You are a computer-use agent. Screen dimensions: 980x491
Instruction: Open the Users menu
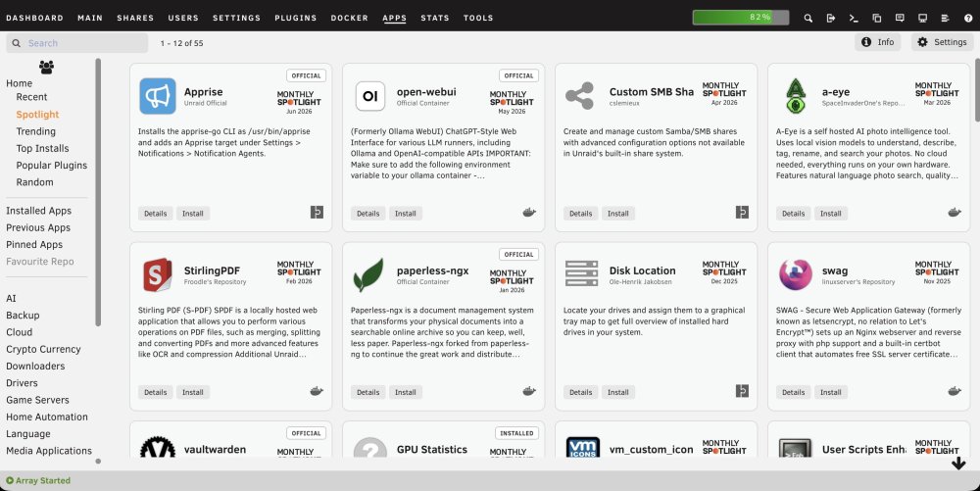click(x=183, y=18)
